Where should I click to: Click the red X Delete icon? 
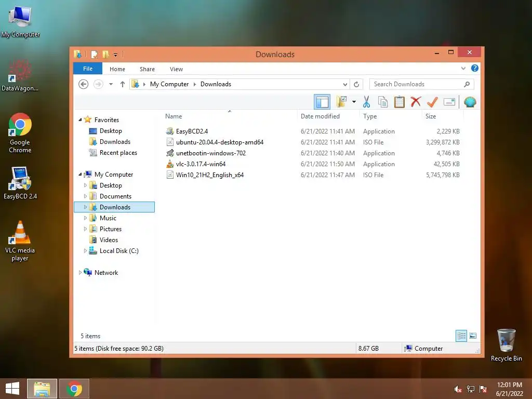416,102
